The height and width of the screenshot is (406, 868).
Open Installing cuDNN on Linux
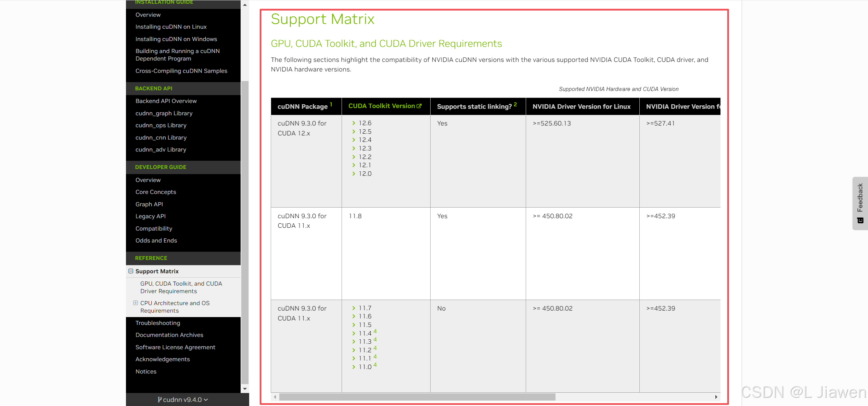point(171,27)
